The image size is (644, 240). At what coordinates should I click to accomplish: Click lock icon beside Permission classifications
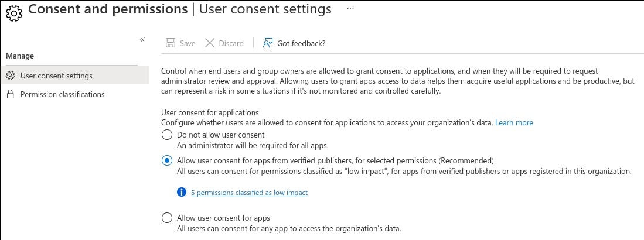[x=11, y=94]
